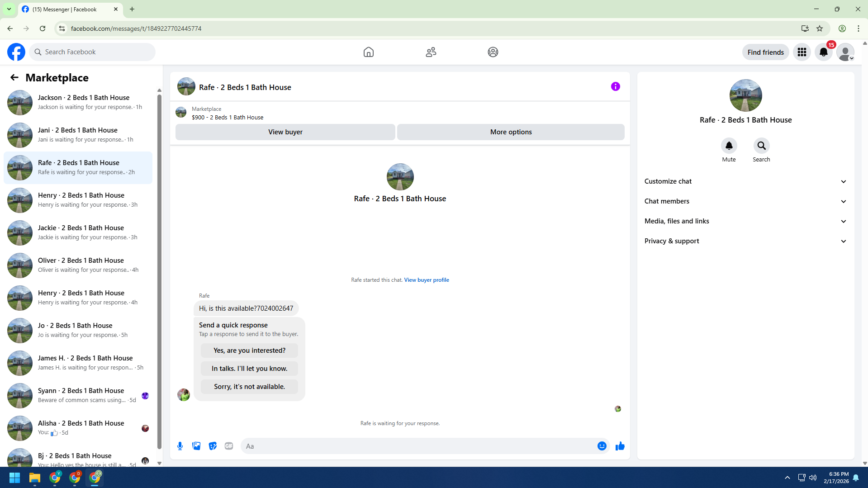
Task: Open the account profile menu
Action: [x=845, y=52]
